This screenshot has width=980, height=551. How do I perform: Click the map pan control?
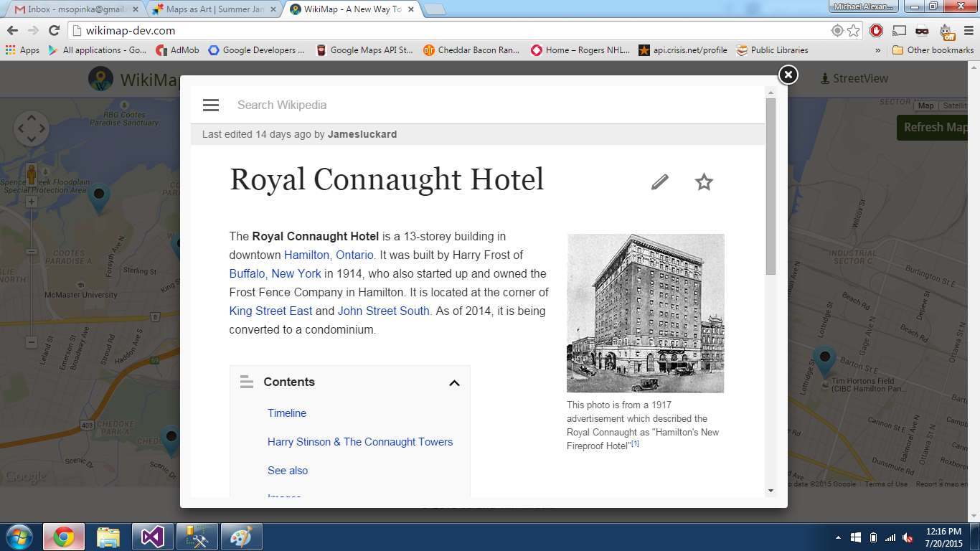pyautogui.click(x=32, y=129)
